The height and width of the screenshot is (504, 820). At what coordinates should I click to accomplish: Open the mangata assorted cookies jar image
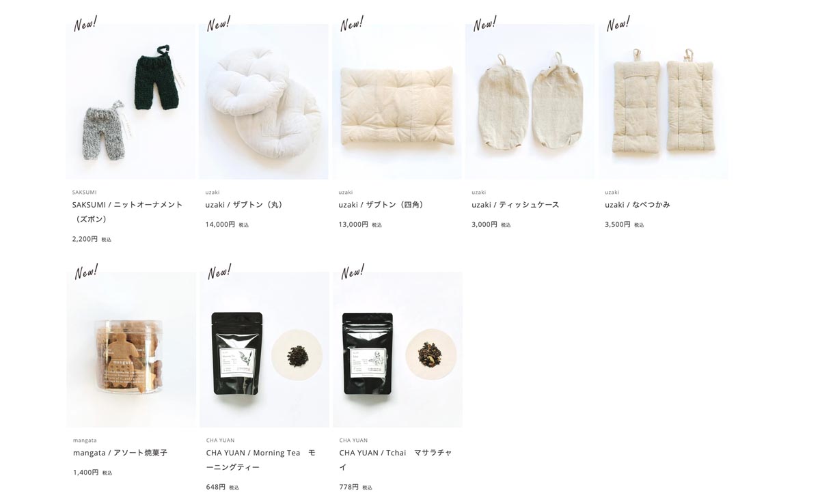click(x=131, y=350)
